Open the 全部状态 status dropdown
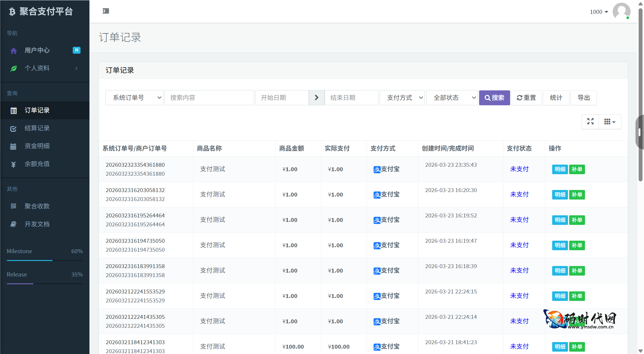This screenshot has width=644, height=354. (x=452, y=98)
